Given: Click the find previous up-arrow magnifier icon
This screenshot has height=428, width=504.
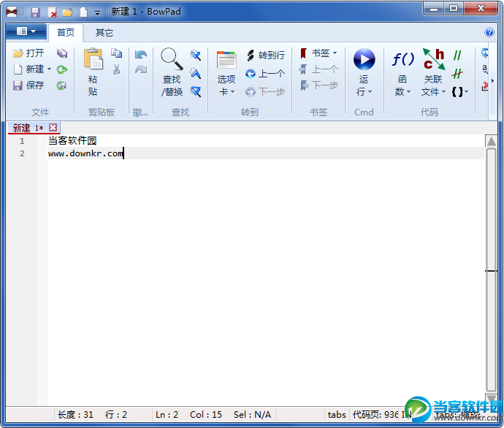Looking at the screenshot, I should [196, 74].
